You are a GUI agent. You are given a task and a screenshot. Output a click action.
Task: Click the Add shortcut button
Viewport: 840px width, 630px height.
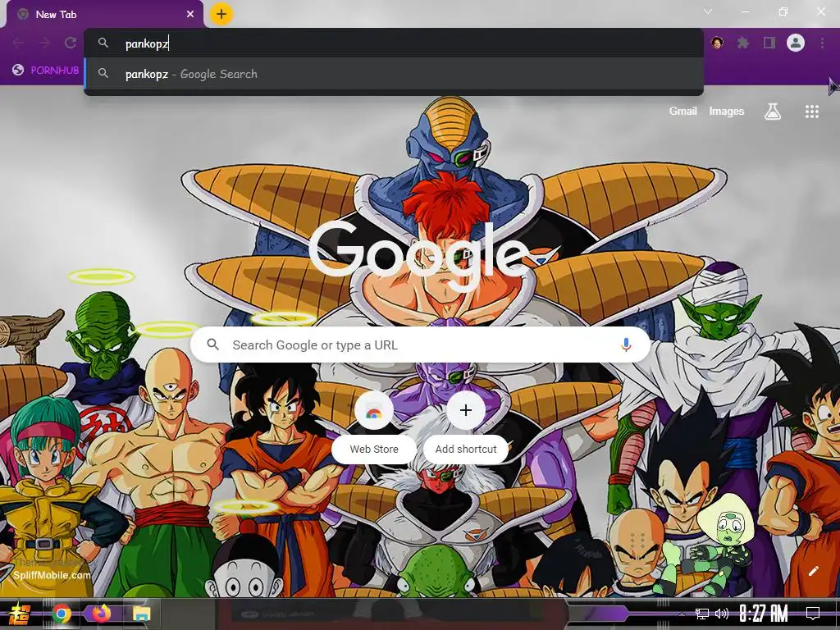pyautogui.click(x=466, y=427)
